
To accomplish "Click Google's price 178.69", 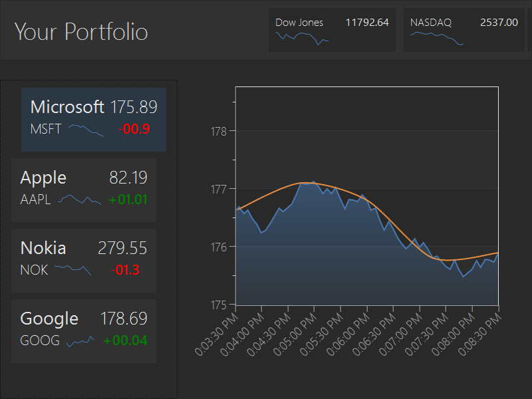I will coord(124,319).
